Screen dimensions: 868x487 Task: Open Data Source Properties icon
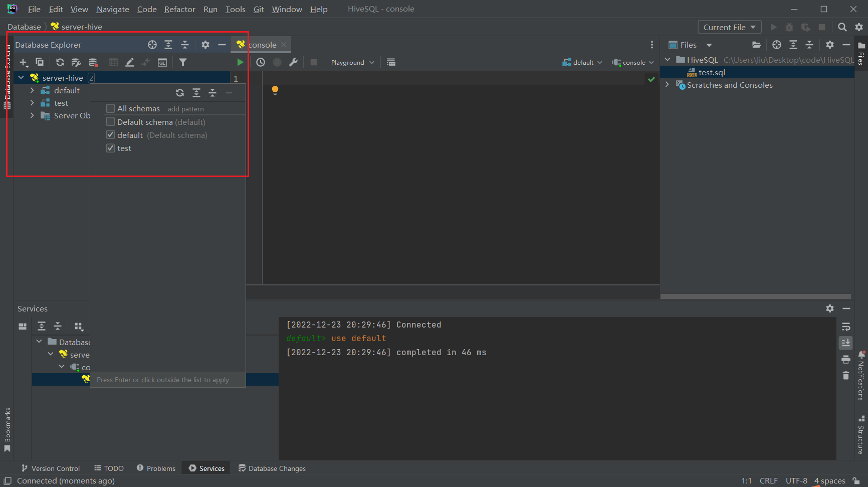pos(76,62)
